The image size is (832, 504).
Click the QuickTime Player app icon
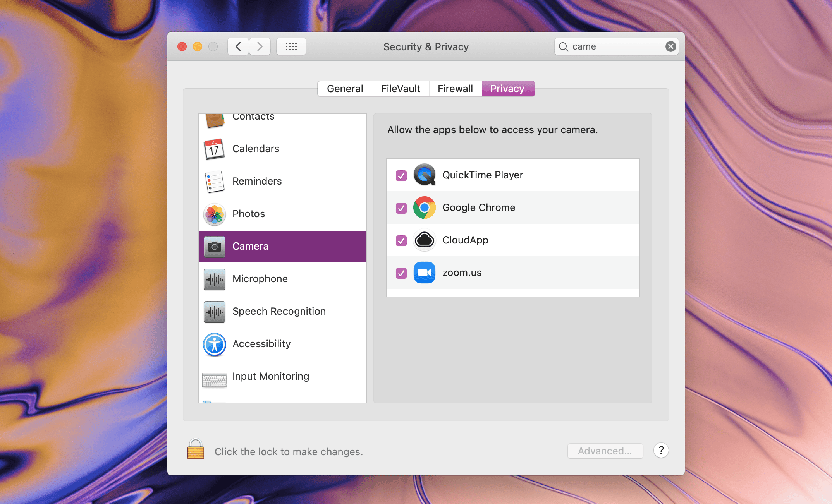[425, 175]
